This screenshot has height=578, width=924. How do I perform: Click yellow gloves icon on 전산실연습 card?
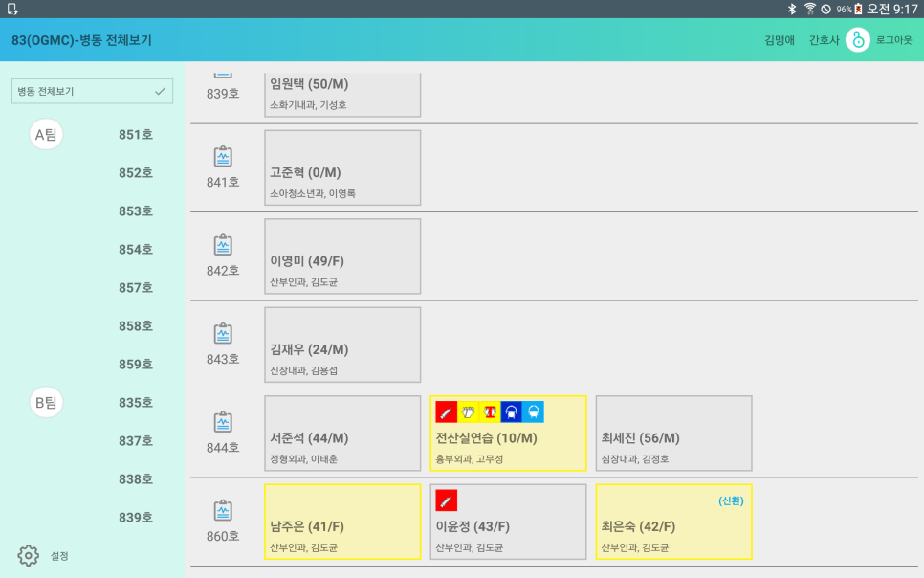[x=468, y=411]
